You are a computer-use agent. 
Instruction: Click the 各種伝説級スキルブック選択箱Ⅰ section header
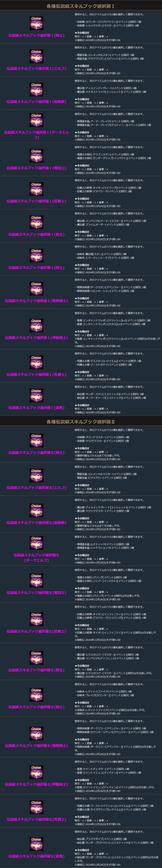(81, 6)
